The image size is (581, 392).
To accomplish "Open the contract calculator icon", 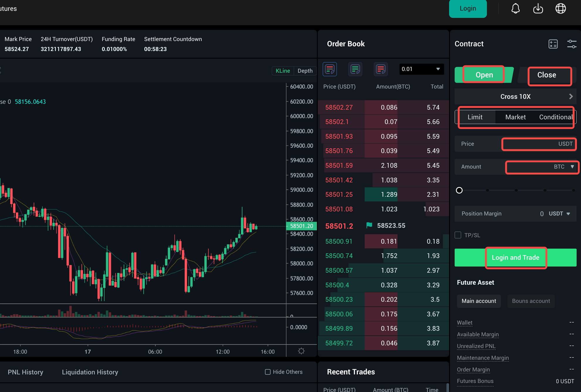I will pos(553,44).
